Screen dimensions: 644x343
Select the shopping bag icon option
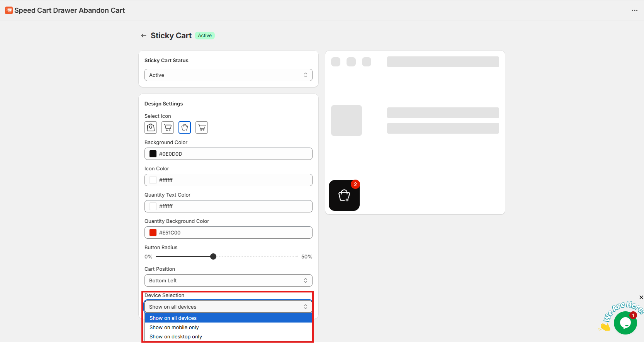click(151, 127)
